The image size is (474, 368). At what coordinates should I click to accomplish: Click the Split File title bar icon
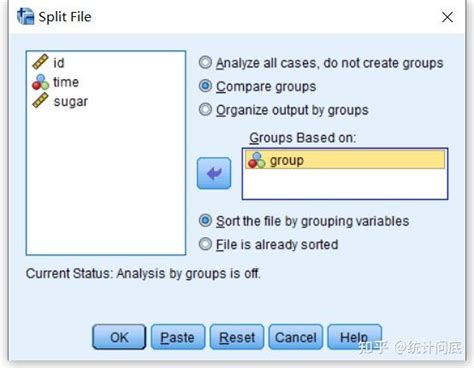26,16
